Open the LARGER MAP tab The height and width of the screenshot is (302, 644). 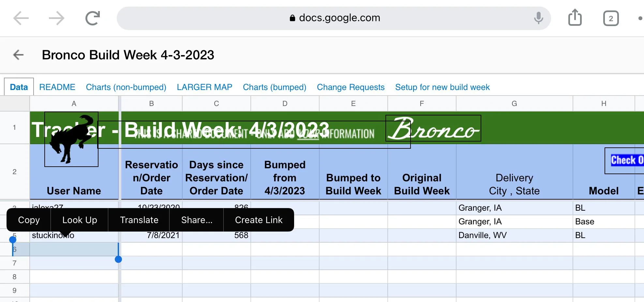pyautogui.click(x=204, y=87)
